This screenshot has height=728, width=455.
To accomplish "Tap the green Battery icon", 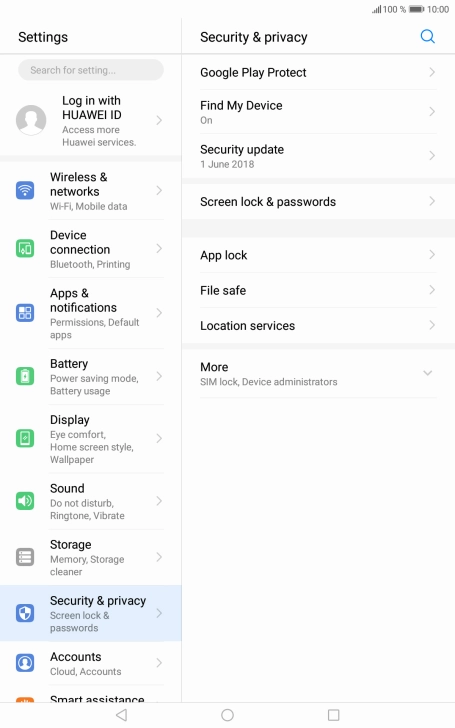I will pyautogui.click(x=25, y=376).
